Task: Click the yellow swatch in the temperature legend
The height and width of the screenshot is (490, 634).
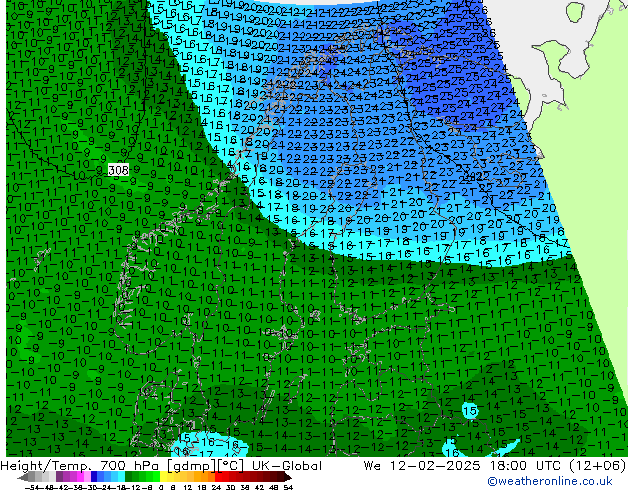Action: pos(163,477)
